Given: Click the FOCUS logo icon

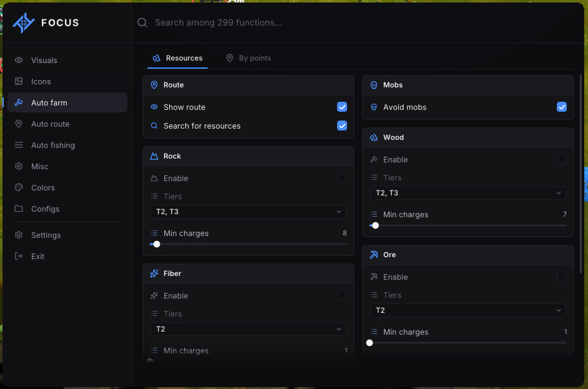Looking at the screenshot, I should coord(24,22).
